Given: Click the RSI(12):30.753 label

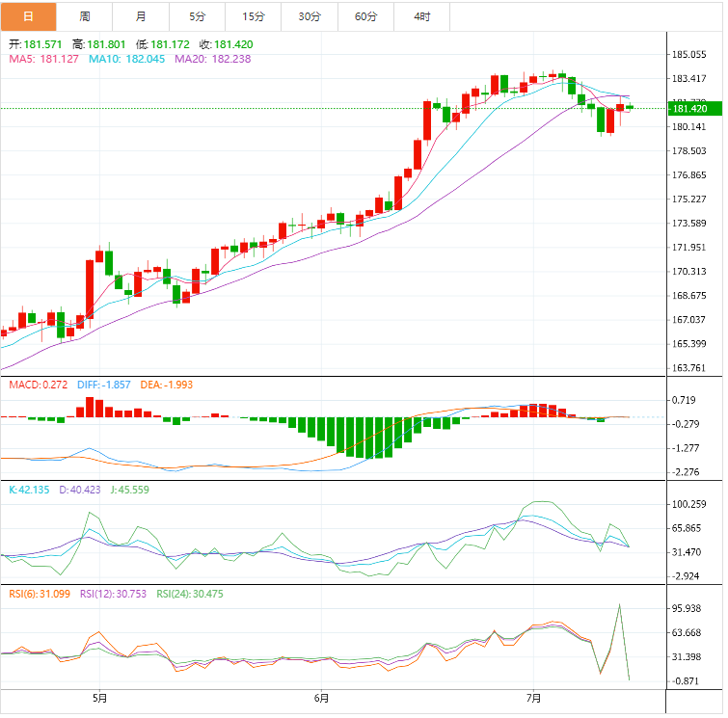Looking at the screenshot, I should [113, 594].
